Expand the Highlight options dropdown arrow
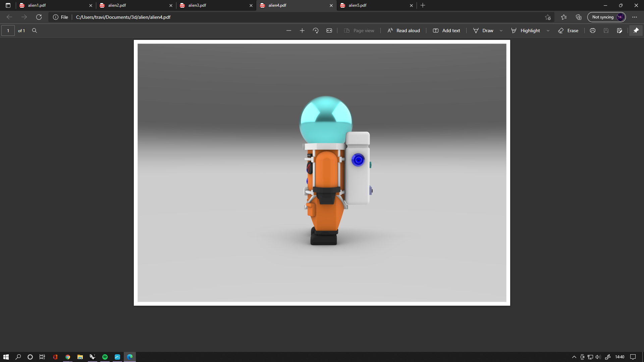Viewport: 644px width, 362px height. 548,31
